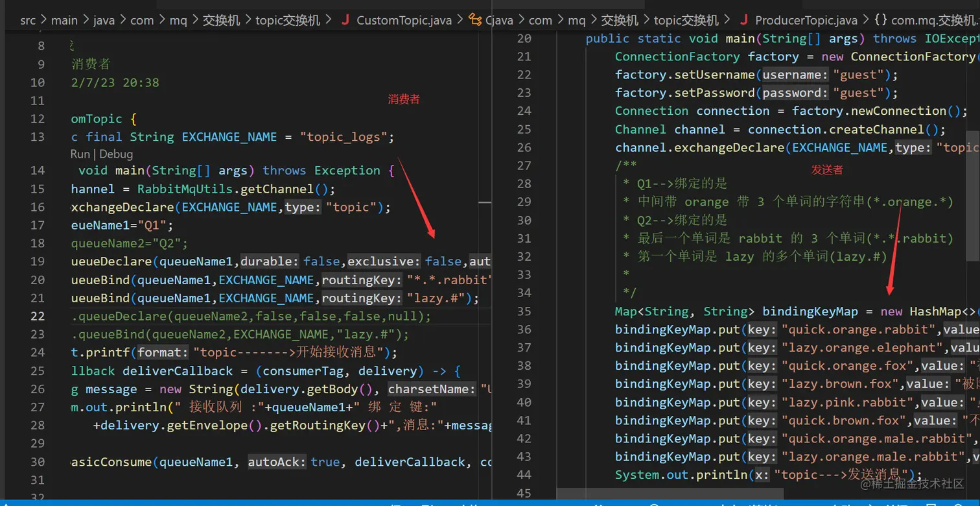Click the "topic_logs" string on line 13
The image size is (980, 506).
(343, 137)
